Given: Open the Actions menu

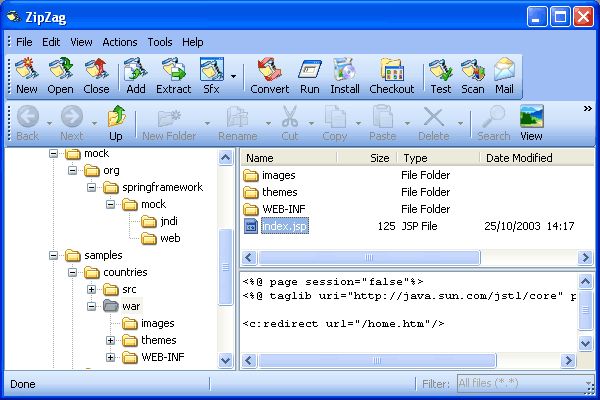Looking at the screenshot, I should pos(119,42).
